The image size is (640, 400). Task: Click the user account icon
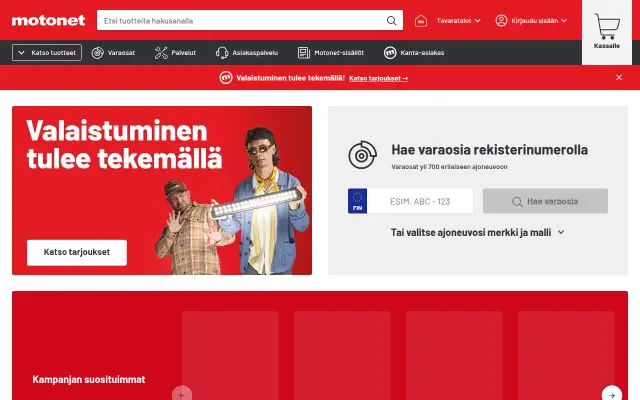(501, 20)
